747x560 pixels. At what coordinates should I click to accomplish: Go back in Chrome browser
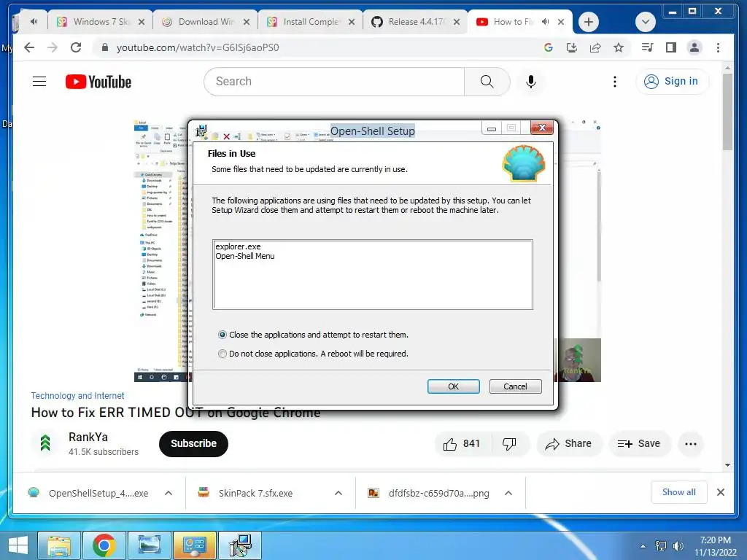click(29, 47)
